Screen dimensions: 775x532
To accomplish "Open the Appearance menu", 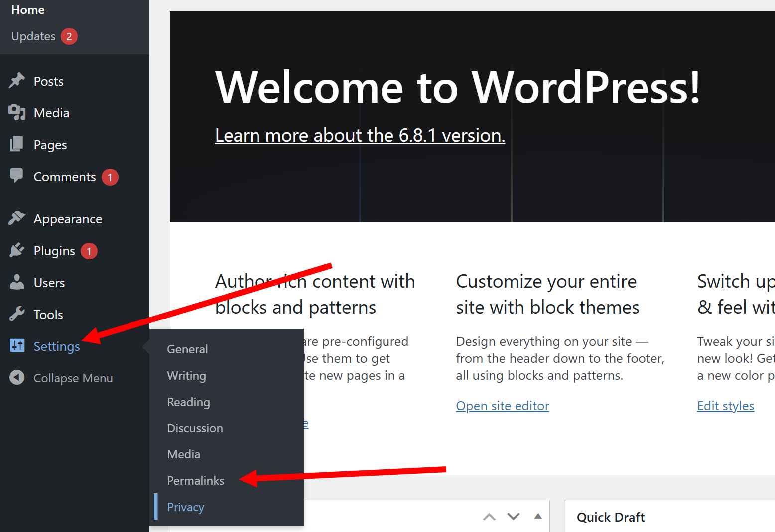I will tap(68, 219).
